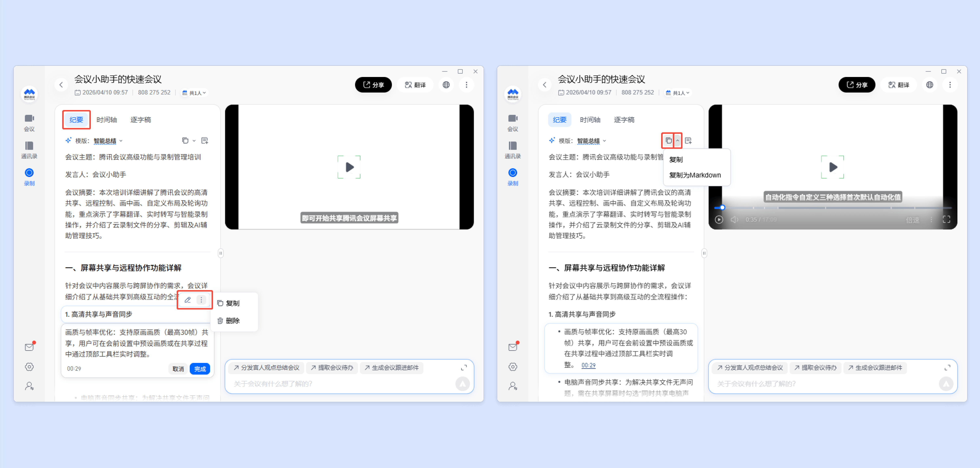Enter fullscreen on the right video player

(946, 219)
